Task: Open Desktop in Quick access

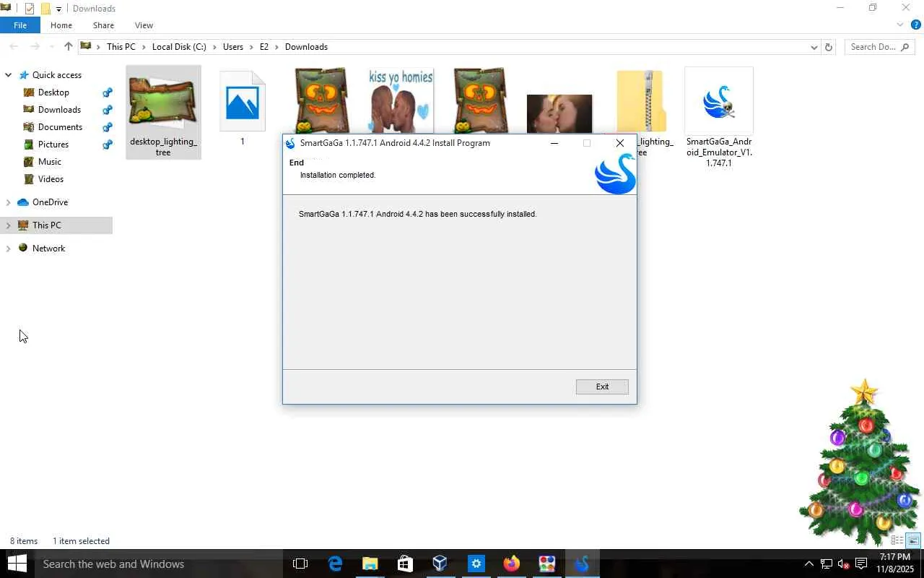Action: point(53,92)
